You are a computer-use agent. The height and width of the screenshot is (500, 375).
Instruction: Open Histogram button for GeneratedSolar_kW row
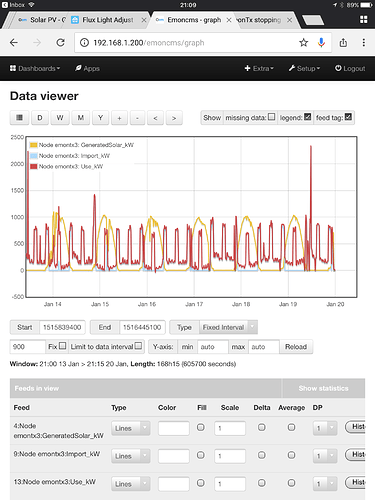pos(355,427)
